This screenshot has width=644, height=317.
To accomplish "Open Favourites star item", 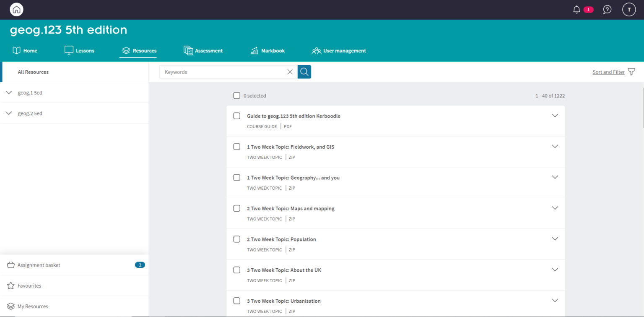I will pyautogui.click(x=29, y=286).
